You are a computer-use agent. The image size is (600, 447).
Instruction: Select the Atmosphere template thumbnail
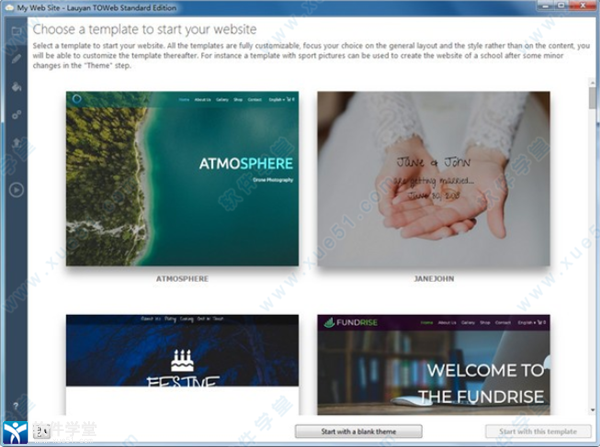182,179
